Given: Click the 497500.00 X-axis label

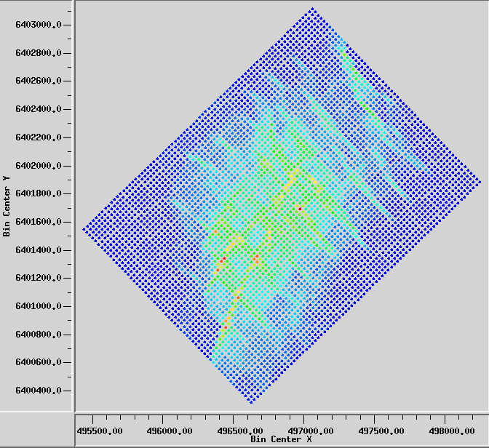Looking at the screenshot, I should (381, 431).
